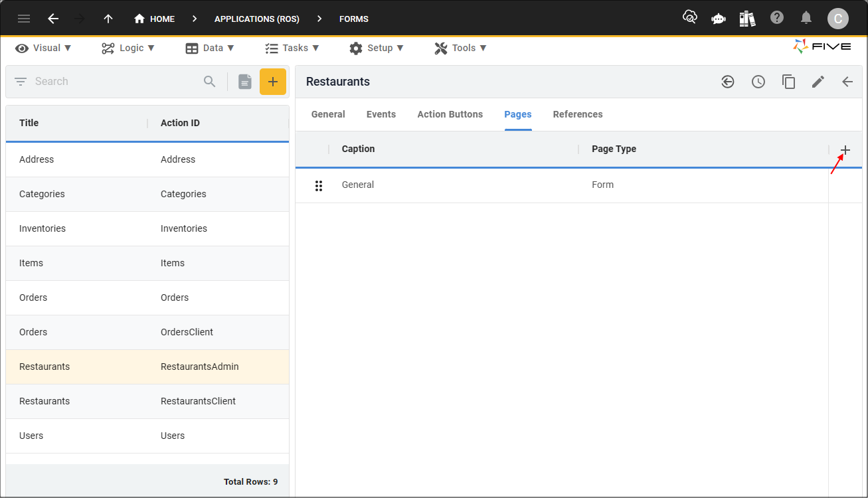Focus the Search input field
The width and height of the screenshot is (868, 498).
click(116, 82)
